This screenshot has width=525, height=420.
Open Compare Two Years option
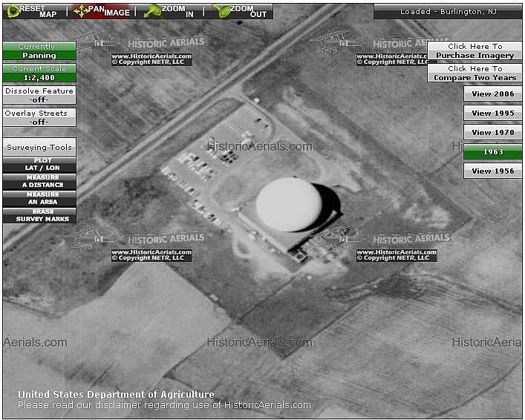[x=475, y=73]
